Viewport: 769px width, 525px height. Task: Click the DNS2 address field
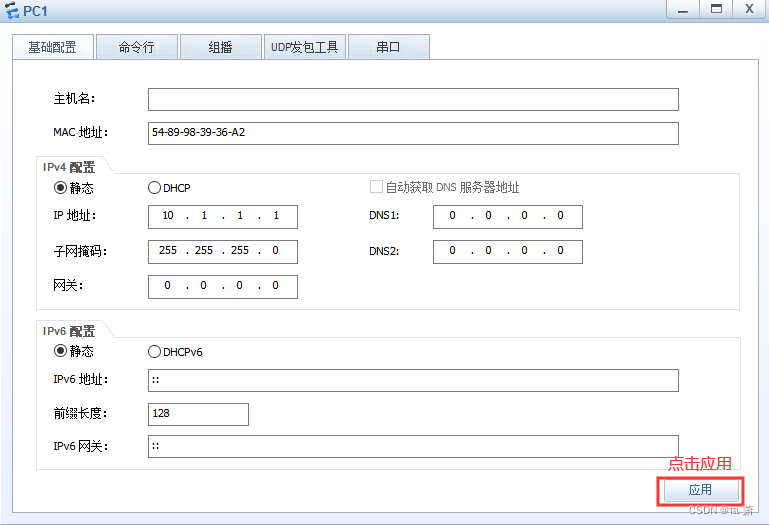[508, 252]
